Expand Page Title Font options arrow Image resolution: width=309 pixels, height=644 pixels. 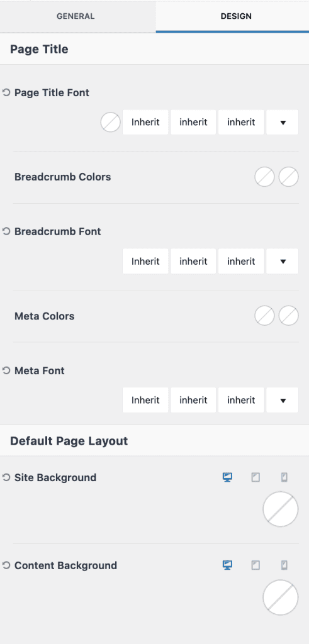coord(283,122)
